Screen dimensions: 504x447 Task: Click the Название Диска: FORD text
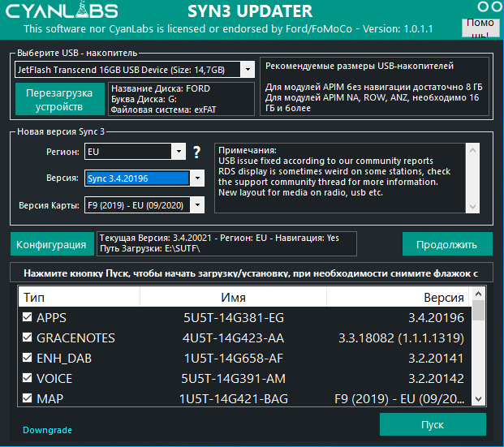[x=161, y=88]
